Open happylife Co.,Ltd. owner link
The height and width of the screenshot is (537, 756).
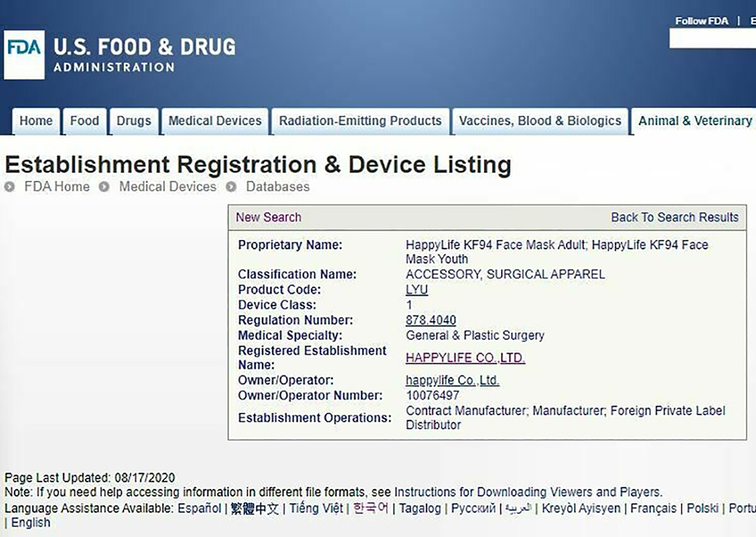click(x=452, y=381)
